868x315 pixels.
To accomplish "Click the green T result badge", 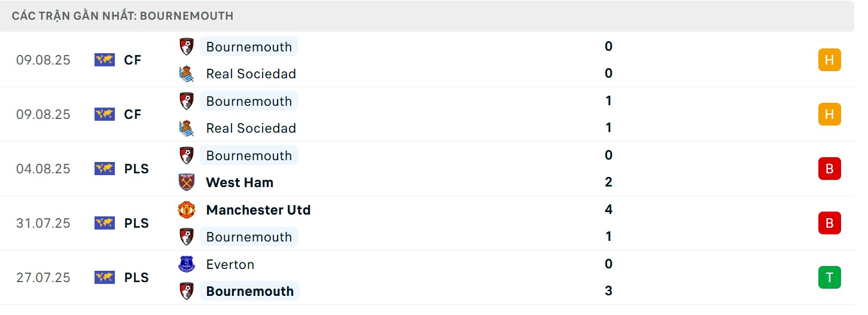I will tap(829, 277).
